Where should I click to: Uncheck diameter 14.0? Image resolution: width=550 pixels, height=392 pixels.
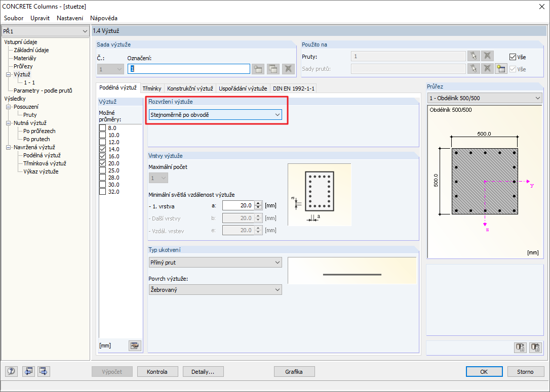[102, 149]
